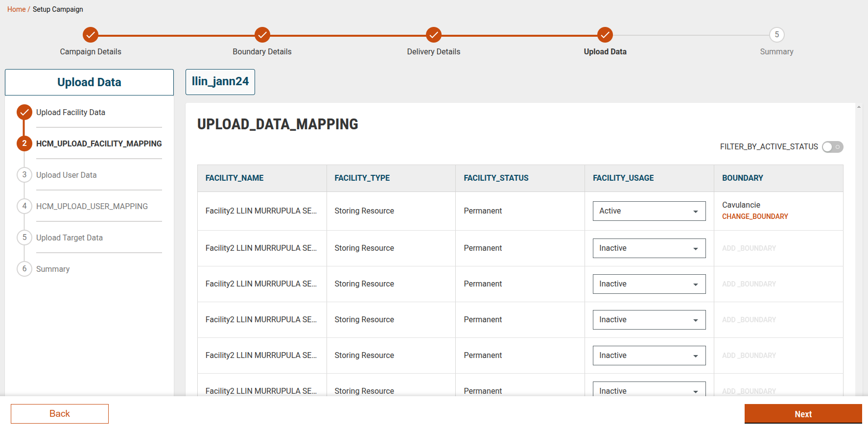The height and width of the screenshot is (429, 868).
Task: Click the Boundary Details step checkmark icon
Action: [x=262, y=35]
